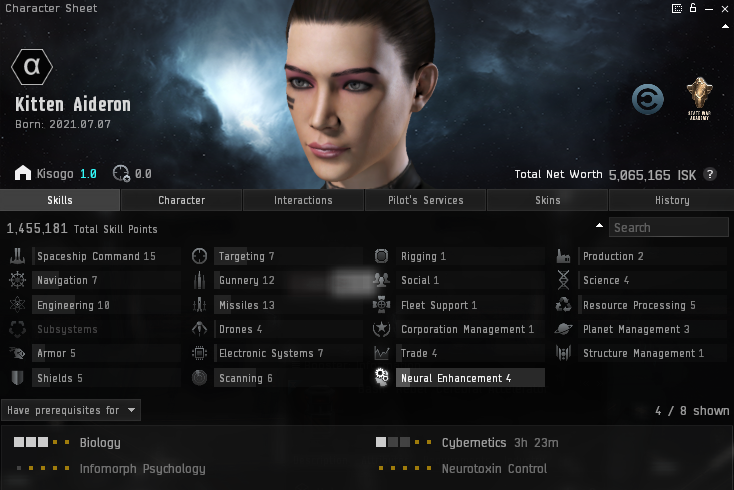Open the Armor skill group icon
This screenshot has height=490, width=734.
[17, 353]
